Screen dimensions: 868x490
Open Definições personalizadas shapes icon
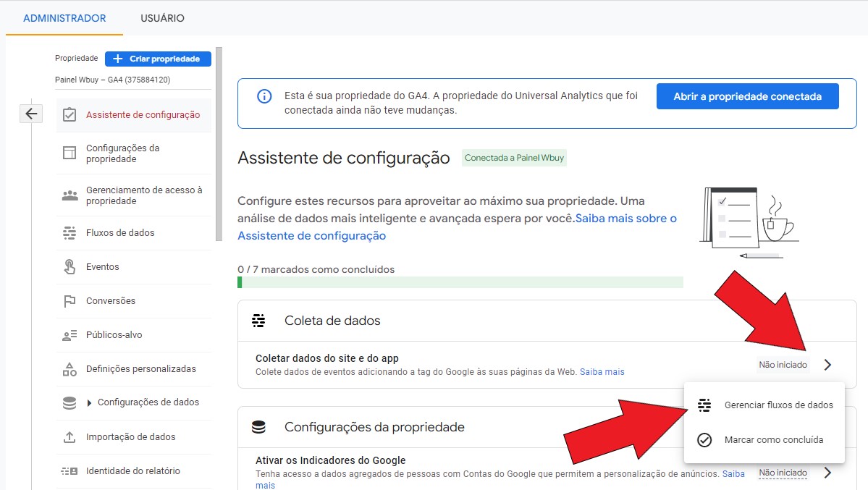point(69,369)
